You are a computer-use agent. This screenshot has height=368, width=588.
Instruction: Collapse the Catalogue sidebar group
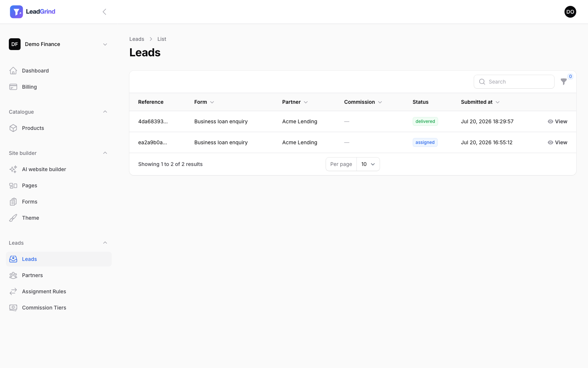tap(105, 112)
